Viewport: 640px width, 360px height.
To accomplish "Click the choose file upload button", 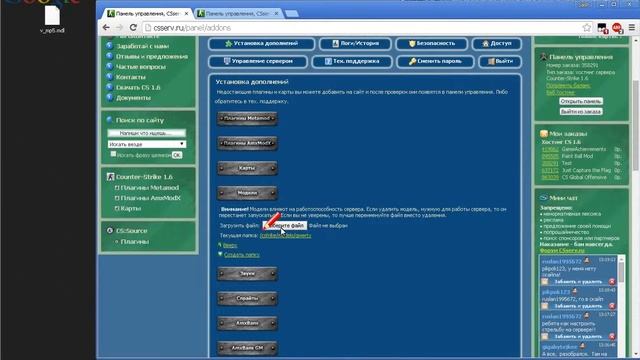I will click(284, 225).
